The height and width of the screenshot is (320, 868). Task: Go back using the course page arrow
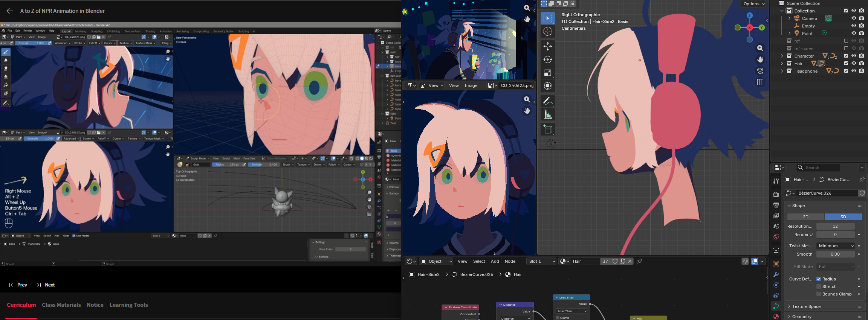click(x=10, y=11)
